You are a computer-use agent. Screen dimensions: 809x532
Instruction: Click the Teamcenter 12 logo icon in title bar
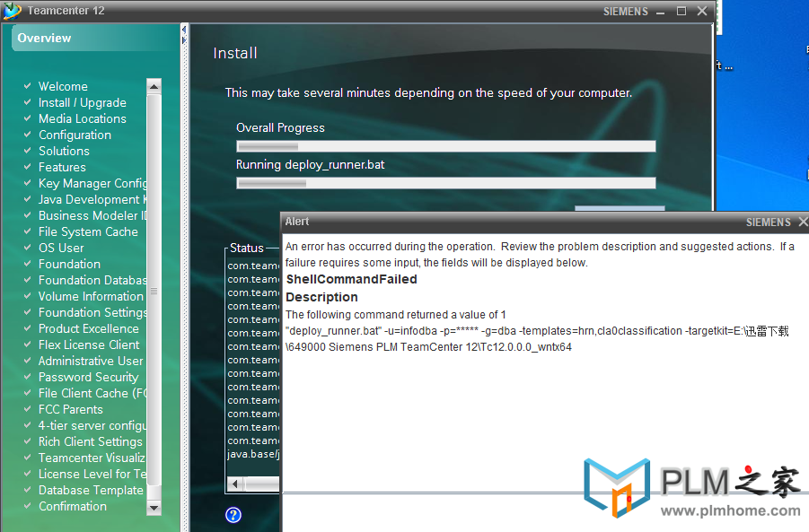pos(13,11)
